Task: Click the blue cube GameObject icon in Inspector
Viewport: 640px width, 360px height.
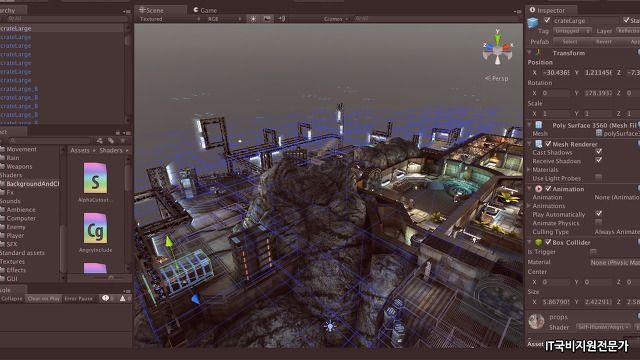Action: (x=533, y=23)
